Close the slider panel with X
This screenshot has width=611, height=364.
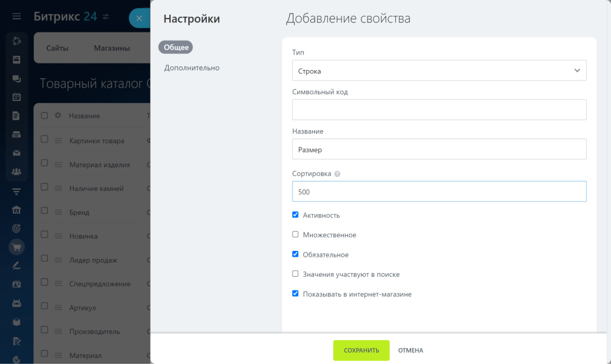coord(139,18)
